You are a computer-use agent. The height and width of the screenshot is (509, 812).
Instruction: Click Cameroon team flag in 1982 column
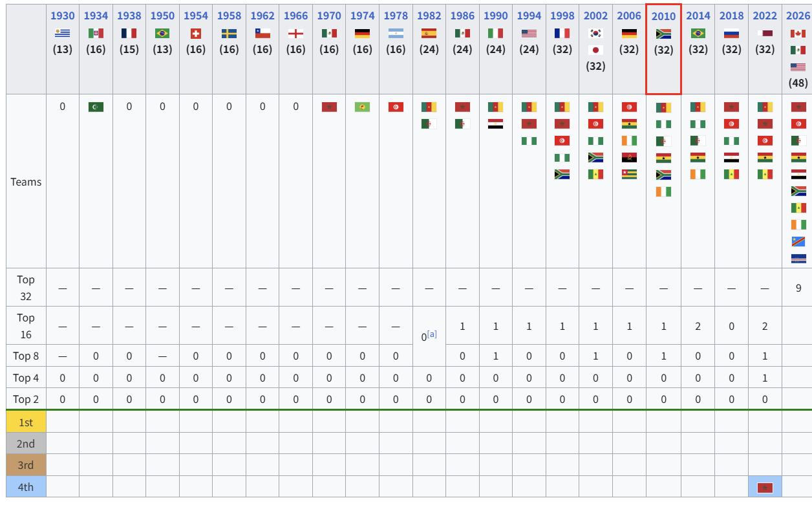point(429,107)
